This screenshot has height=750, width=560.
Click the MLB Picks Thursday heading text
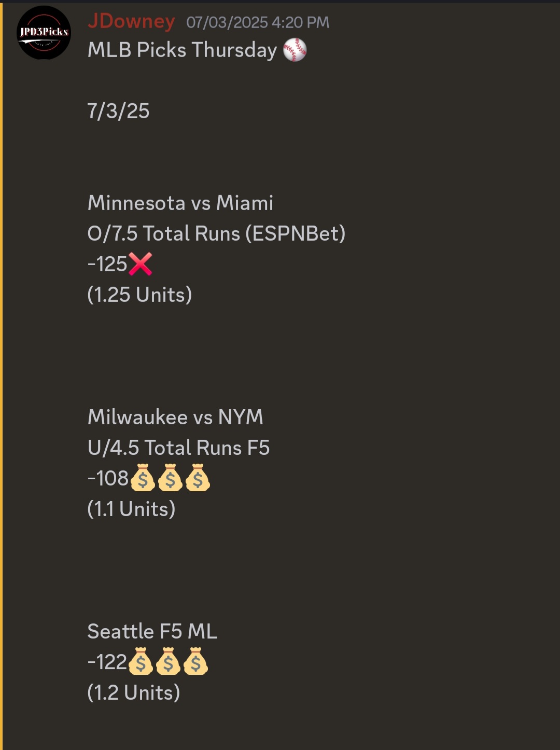pyautogui.click(x=183, y=50)
